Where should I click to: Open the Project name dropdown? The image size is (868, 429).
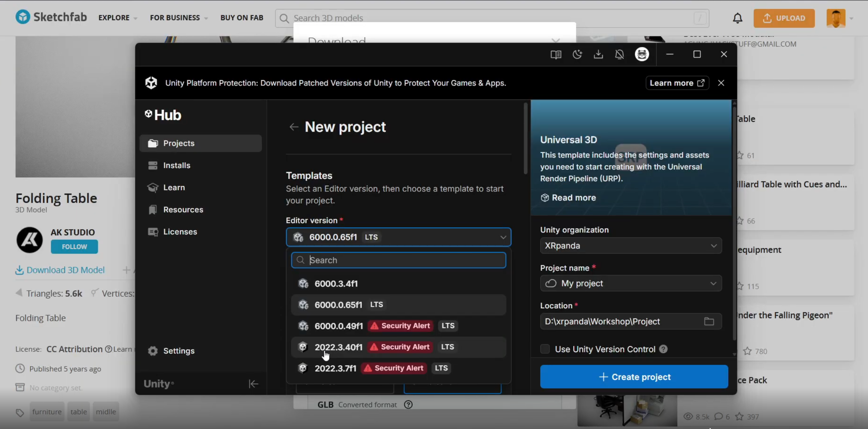pos(631,284)
